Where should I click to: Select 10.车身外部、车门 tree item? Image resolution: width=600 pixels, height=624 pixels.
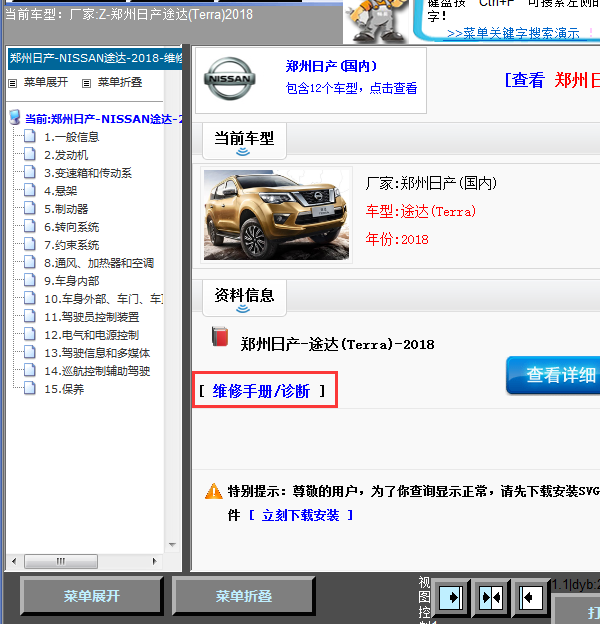tap(103, 298)
